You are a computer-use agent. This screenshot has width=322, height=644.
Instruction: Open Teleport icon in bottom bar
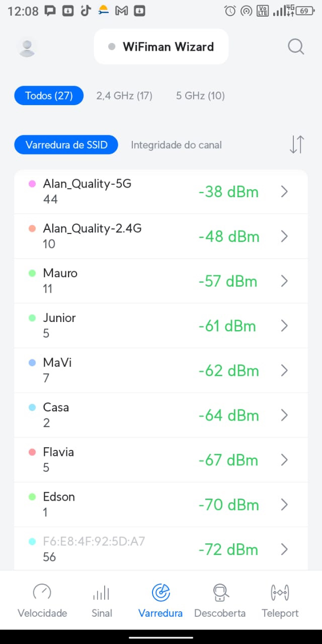tap(280, 593)
